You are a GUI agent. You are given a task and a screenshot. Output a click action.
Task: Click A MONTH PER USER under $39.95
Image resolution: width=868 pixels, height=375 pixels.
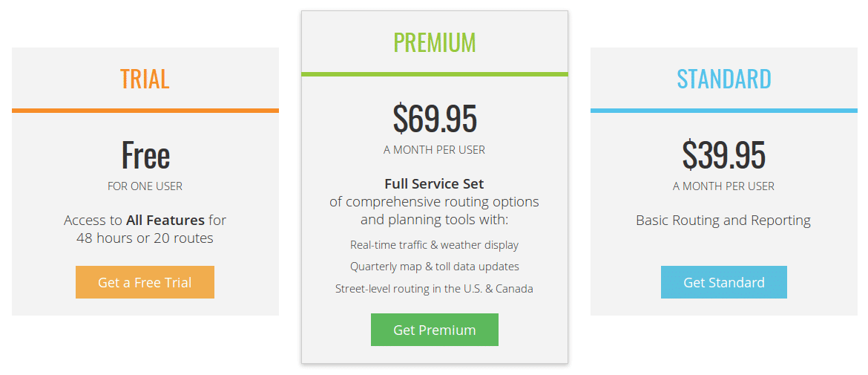pos(723,186)
